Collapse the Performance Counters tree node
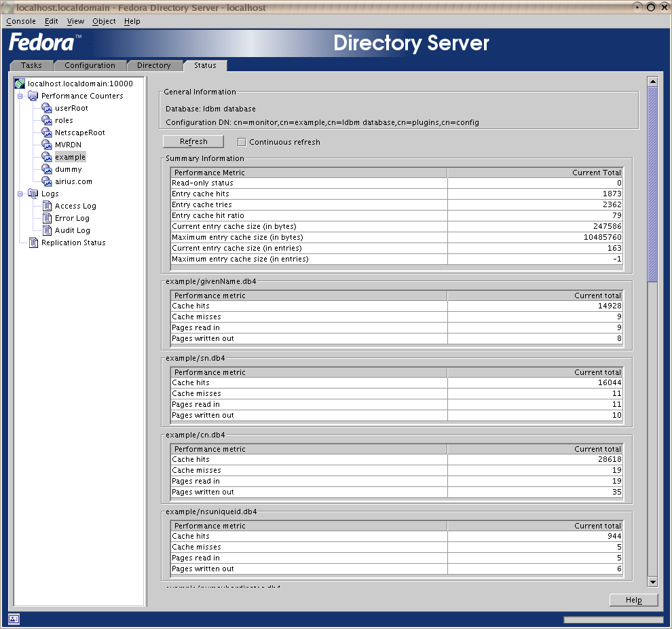Viewport: 672px width, 629px height. coord(20,96)
